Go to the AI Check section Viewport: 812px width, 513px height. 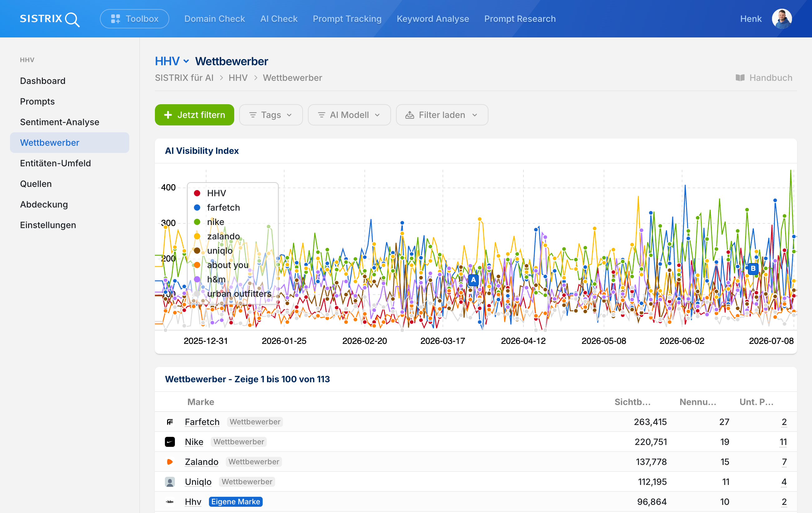pos(279,19)
